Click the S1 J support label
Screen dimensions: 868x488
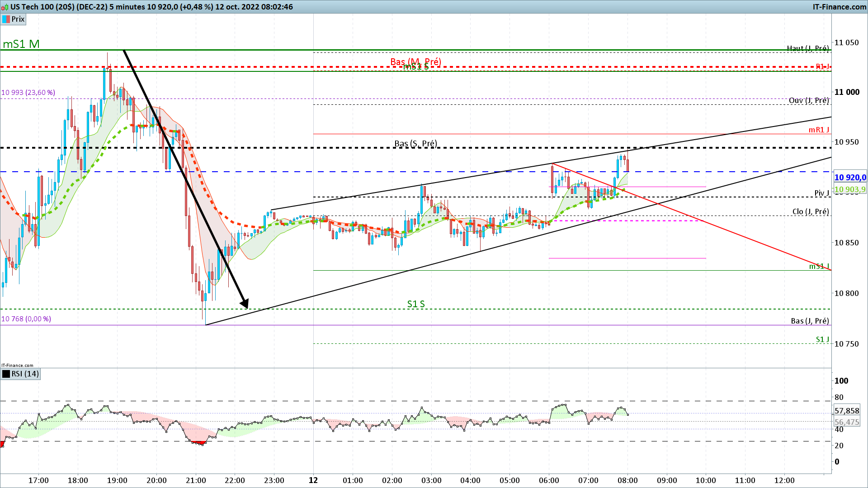tap(823, 339)
